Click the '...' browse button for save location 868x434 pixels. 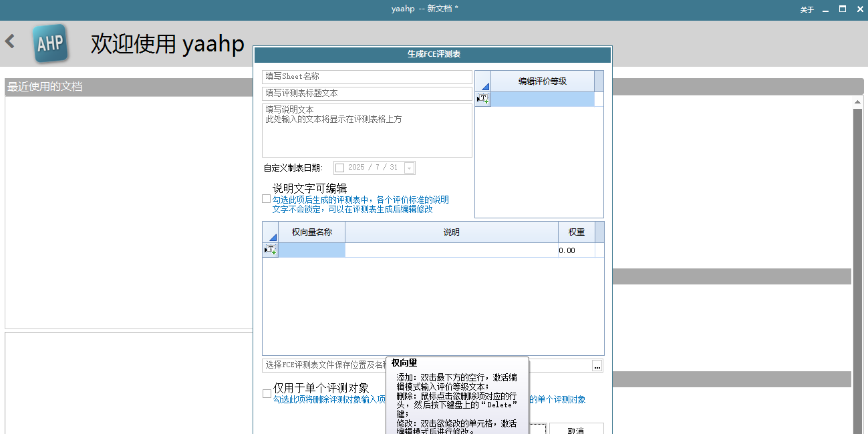(597, 365)
